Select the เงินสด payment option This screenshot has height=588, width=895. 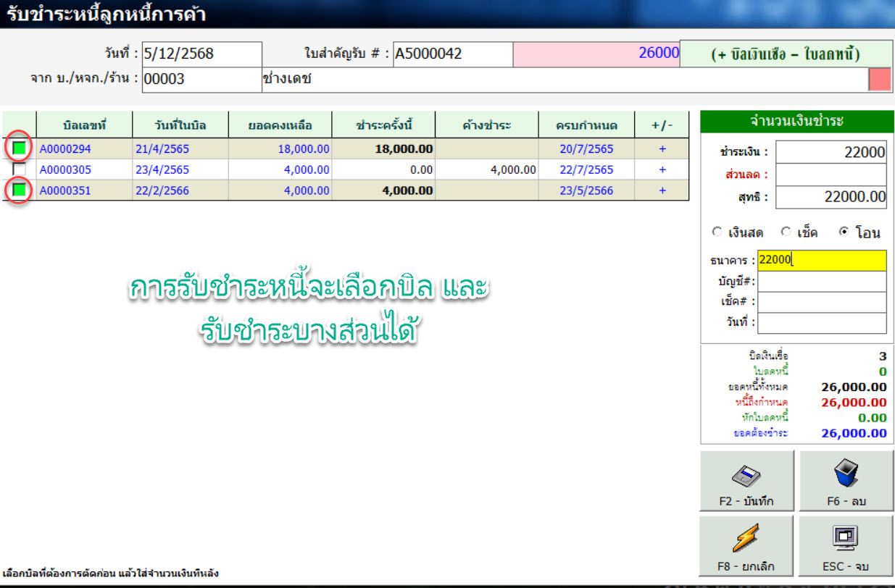click(x=717, y=232)
